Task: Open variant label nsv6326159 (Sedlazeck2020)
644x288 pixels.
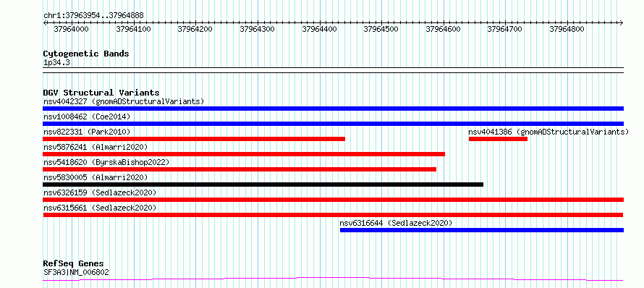Action: click(x=100, y=192)
